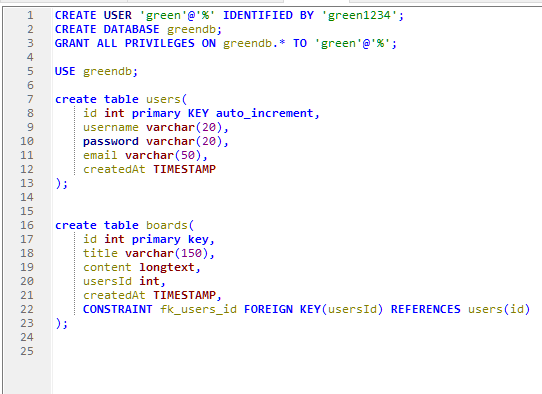Screen dimensions: 542x394
Task: Click 'auto_increment' on line 8
Action: (x=265, y=113)
